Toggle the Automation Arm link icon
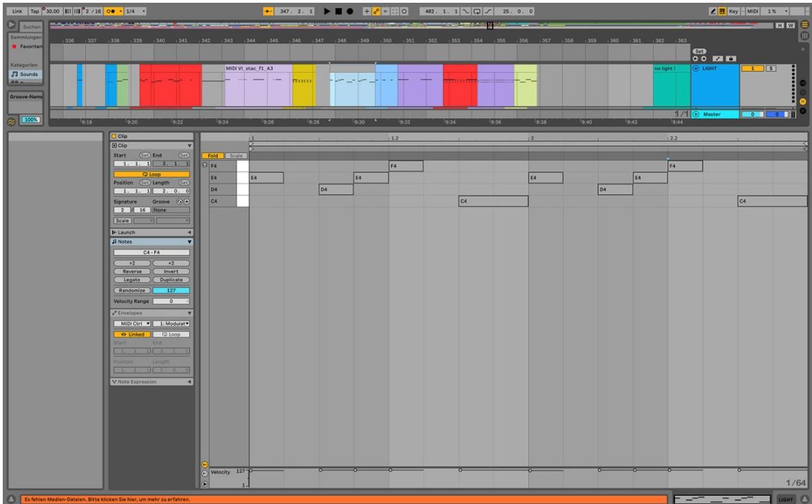Image resolution: width=812 pixels, height=504 pixels. (x=376, y=11)
